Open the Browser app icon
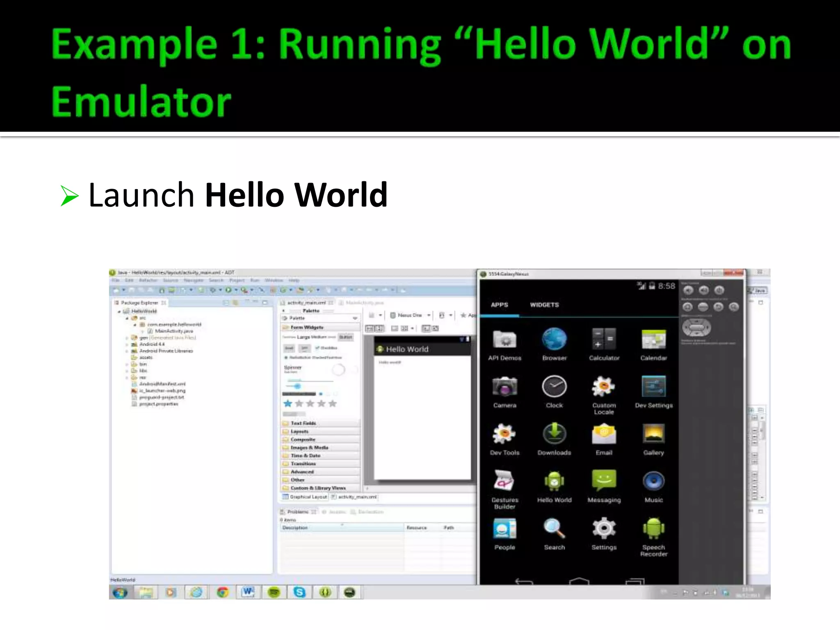 (554, 345)
